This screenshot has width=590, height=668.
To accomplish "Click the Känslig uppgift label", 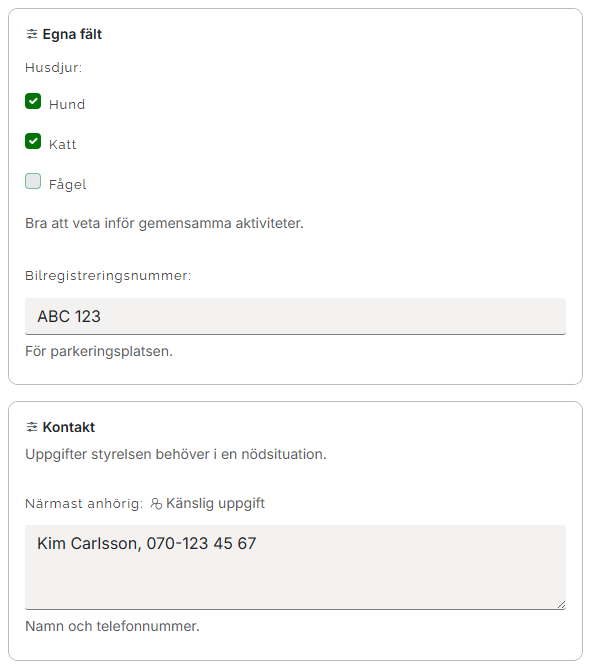I will coord(215,503).
